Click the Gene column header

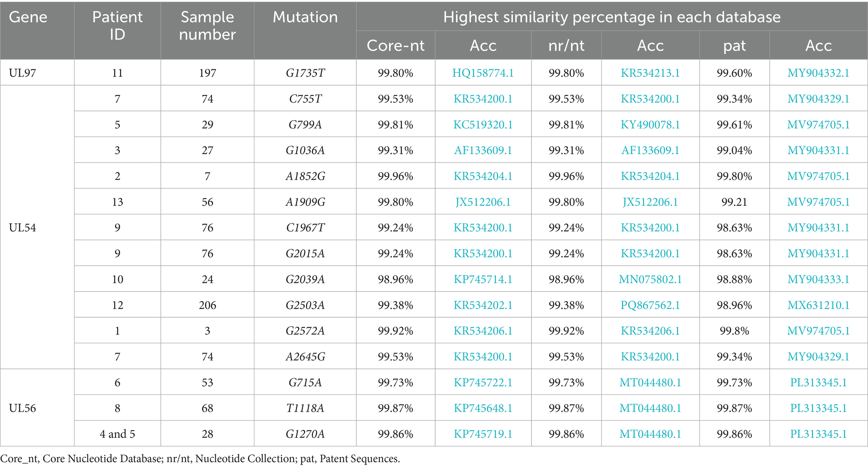28,17
